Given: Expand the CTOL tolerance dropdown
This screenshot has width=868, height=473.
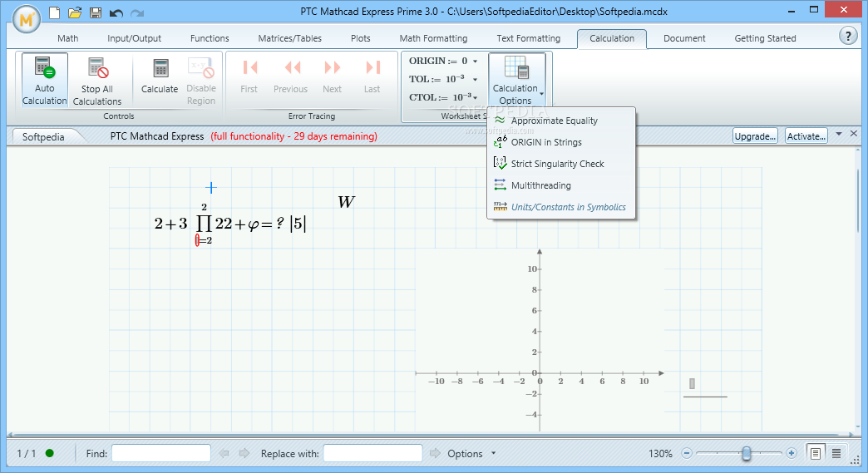Looking at the screenshot, I should [475, 98].
